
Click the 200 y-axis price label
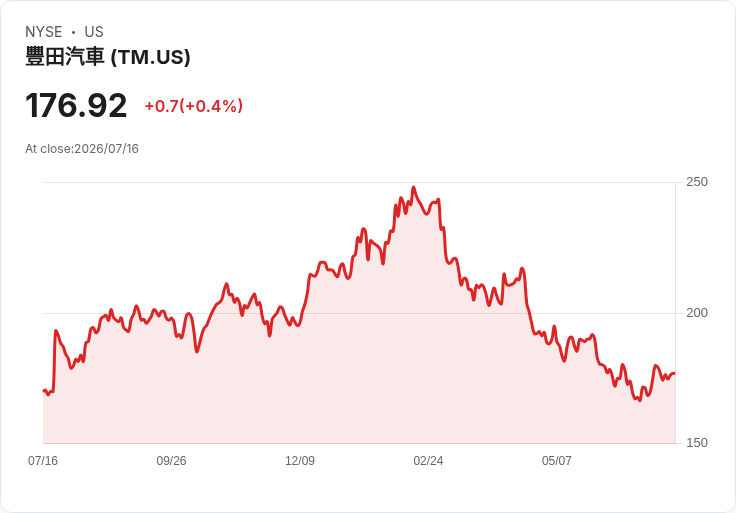coord(697,313)
